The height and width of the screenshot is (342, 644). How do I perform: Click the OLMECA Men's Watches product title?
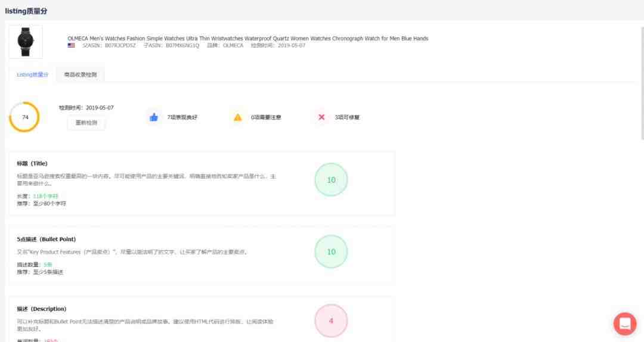click(248, 39)
